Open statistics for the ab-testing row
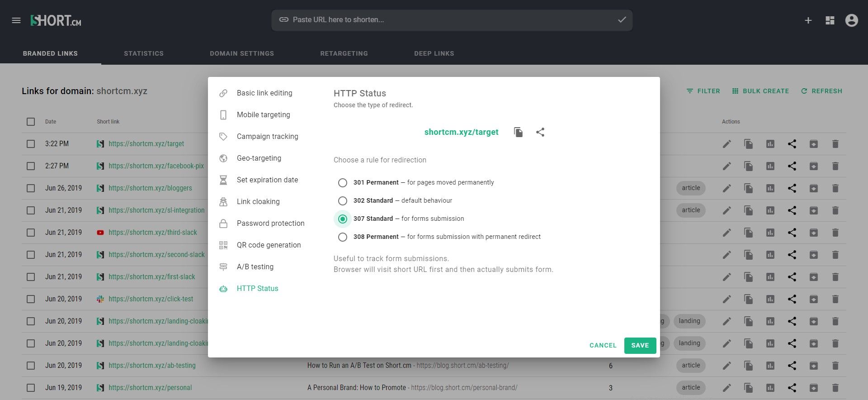Screen dimensions: 868x400 (770, 366)
